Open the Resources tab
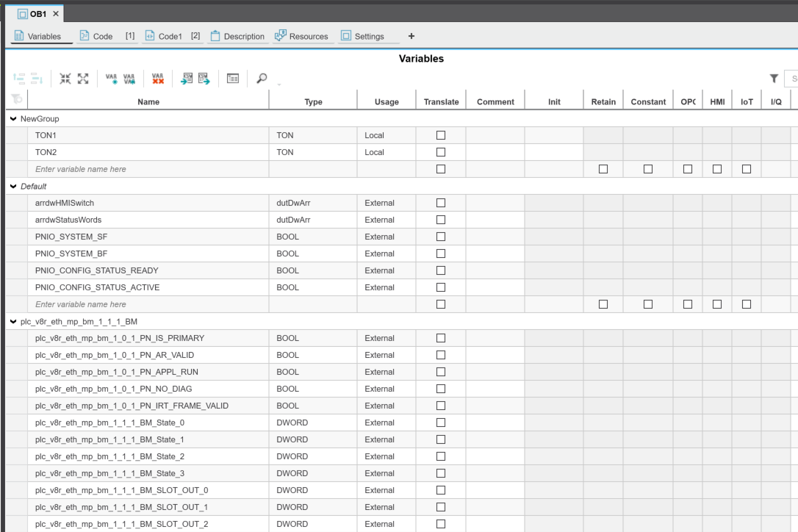Viewport: 798px width, 532px height. click(x=301, y=36)
